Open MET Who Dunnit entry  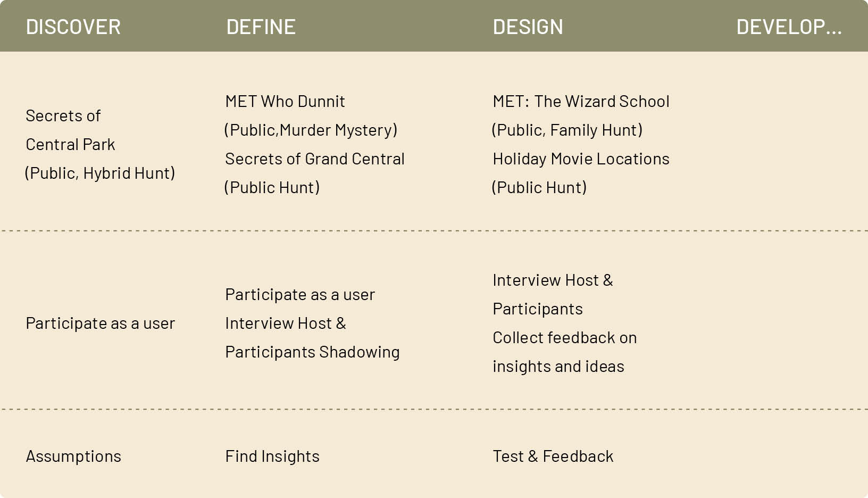coord(285,101)
